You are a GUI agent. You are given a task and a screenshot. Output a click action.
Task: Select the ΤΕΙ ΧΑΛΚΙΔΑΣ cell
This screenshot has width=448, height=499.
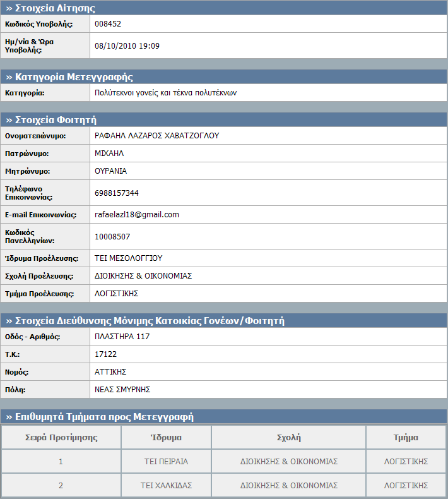167,485
